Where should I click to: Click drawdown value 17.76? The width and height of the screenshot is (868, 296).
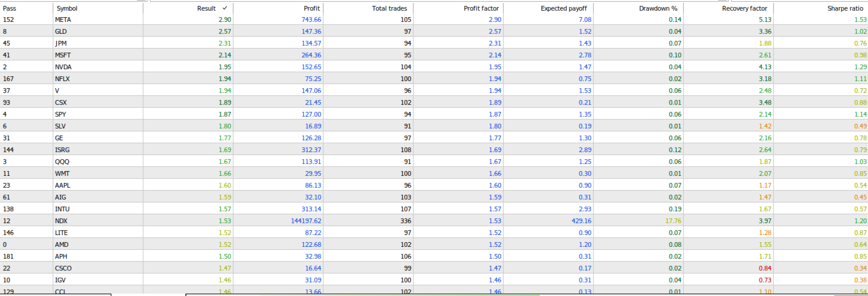[672, 221]
